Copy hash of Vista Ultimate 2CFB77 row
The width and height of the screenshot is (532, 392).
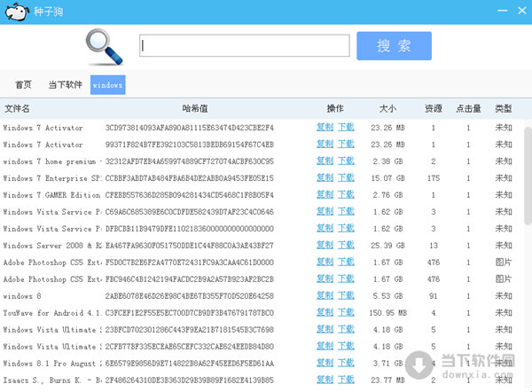click(x=325, y=346)
